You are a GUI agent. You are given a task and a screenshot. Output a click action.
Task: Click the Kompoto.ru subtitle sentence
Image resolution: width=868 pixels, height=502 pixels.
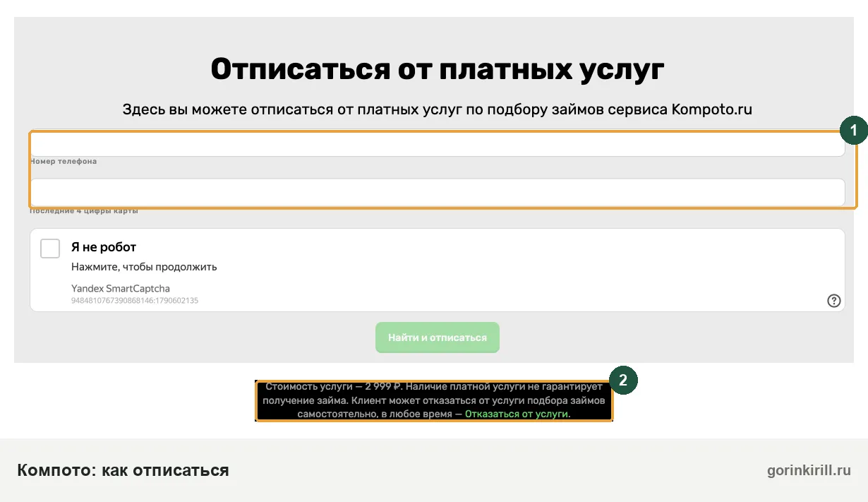pyautogui.click(x=438, y=109)
